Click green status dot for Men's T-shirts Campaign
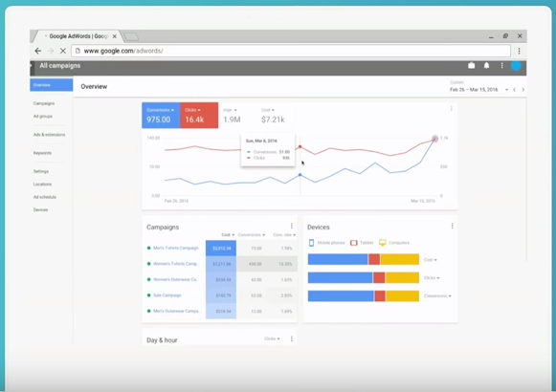The height and width of the screenshot is (392, 556). (149, 248)
